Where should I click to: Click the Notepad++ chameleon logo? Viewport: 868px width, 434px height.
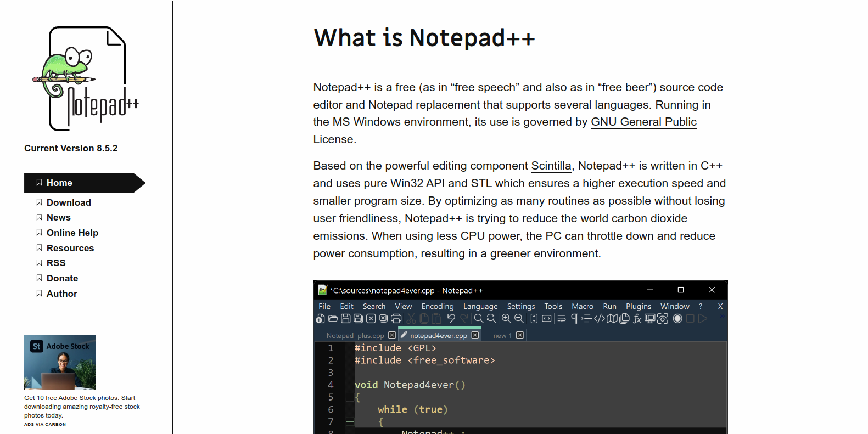[x=86, y=78]
